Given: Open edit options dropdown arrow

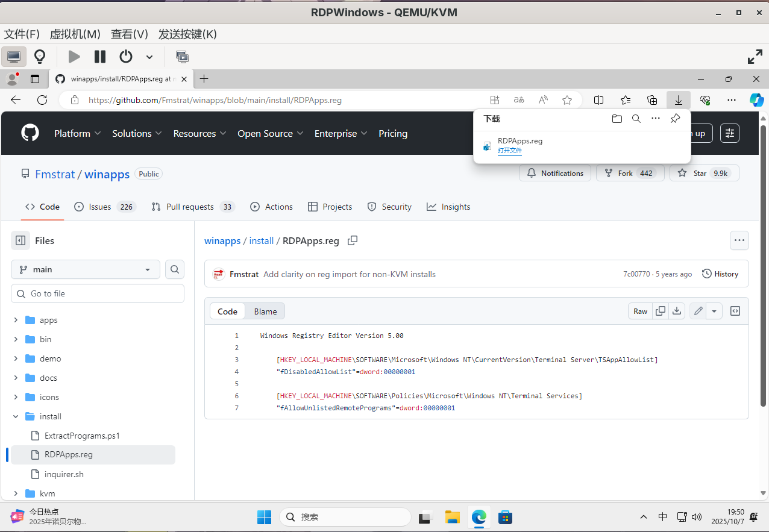Looking at the screenshot, I should (714, 311).
